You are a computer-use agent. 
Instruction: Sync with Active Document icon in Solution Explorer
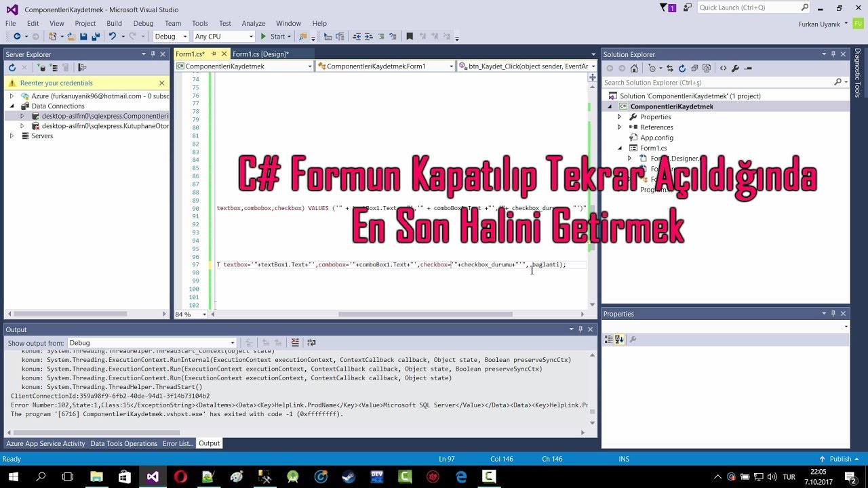(670, 68)
